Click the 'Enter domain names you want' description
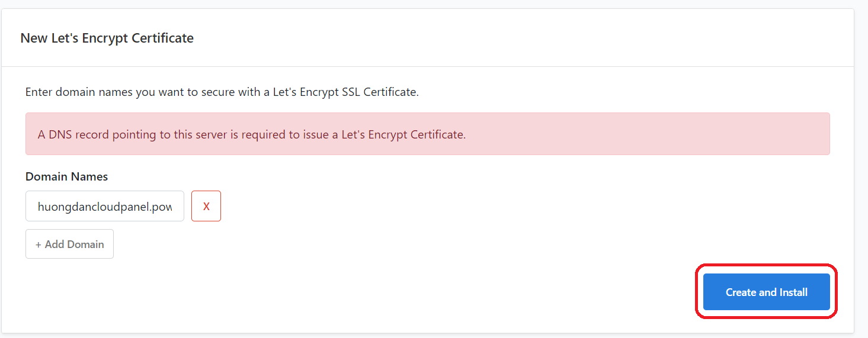The width and height of the screenshot is (868, 338). point(222,92)
